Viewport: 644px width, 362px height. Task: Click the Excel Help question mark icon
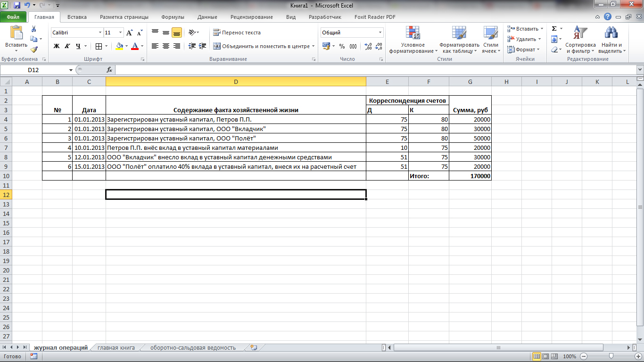coord(608,16)
